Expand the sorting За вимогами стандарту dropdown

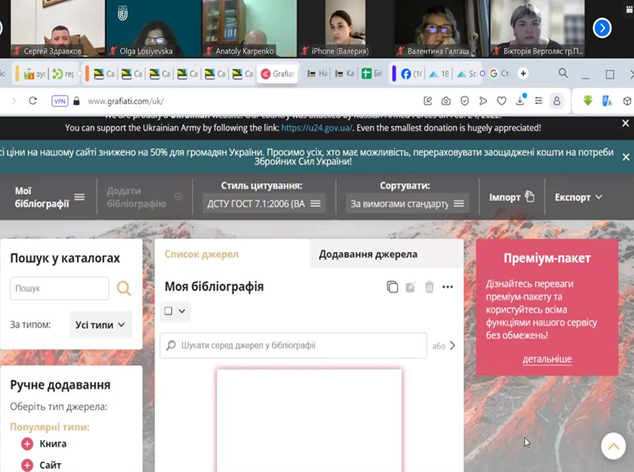click(x=407, y=203)
